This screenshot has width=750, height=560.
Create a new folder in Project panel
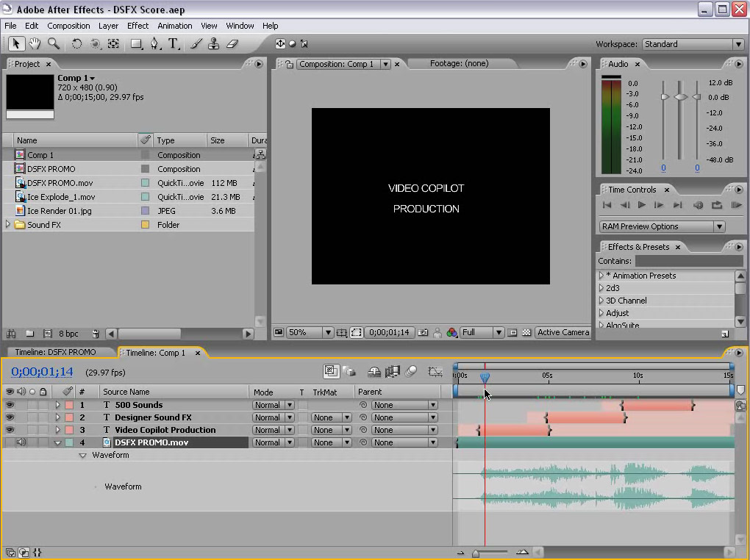tap(29, 334)
